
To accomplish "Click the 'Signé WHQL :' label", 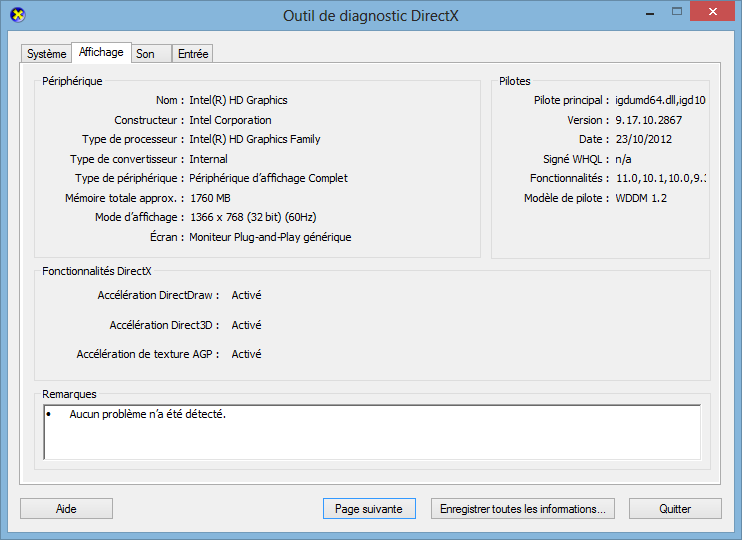I will (576, 159).
